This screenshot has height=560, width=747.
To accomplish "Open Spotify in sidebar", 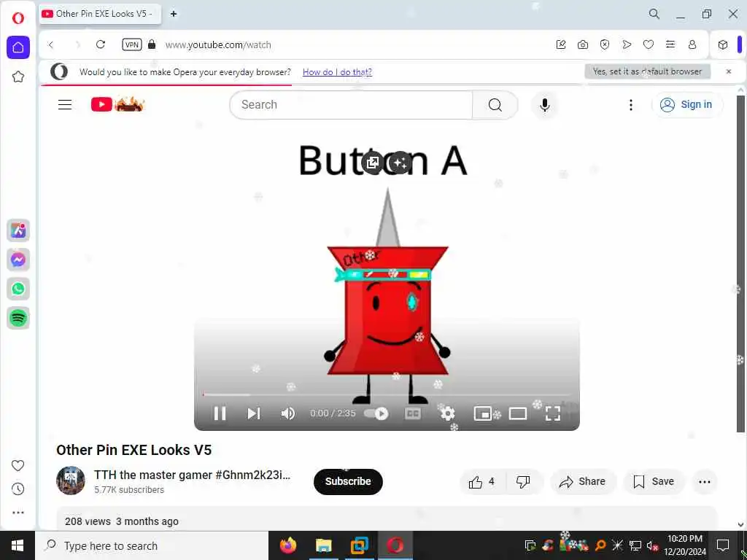I will 18,318.
